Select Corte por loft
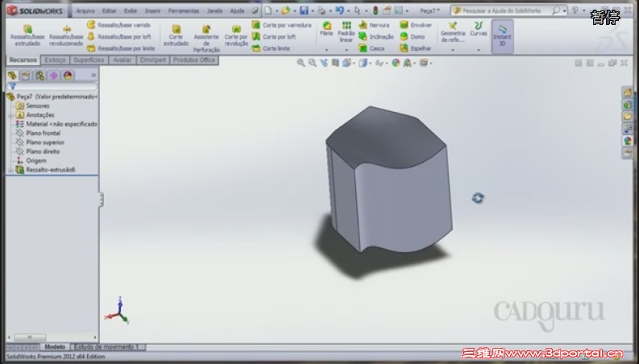The width and height of the screenshot is (639, 364). [274, 37]
